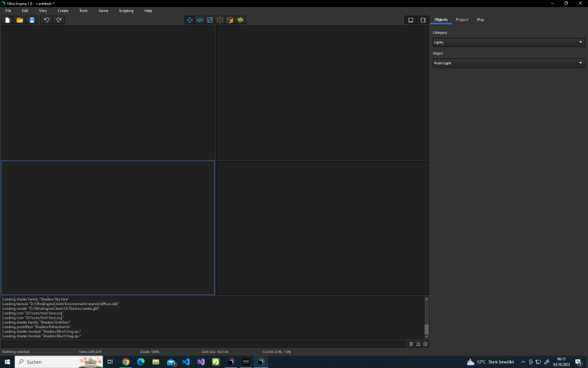Switch to the Map tab

(x=481, y=20)
